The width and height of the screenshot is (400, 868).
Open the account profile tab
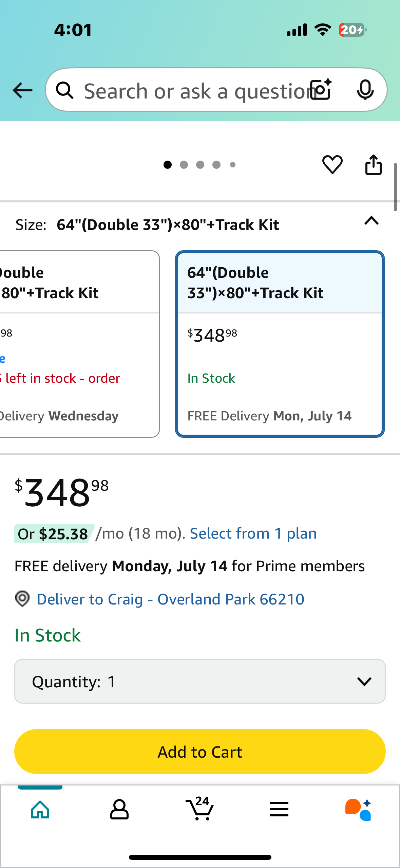[119, 810]
